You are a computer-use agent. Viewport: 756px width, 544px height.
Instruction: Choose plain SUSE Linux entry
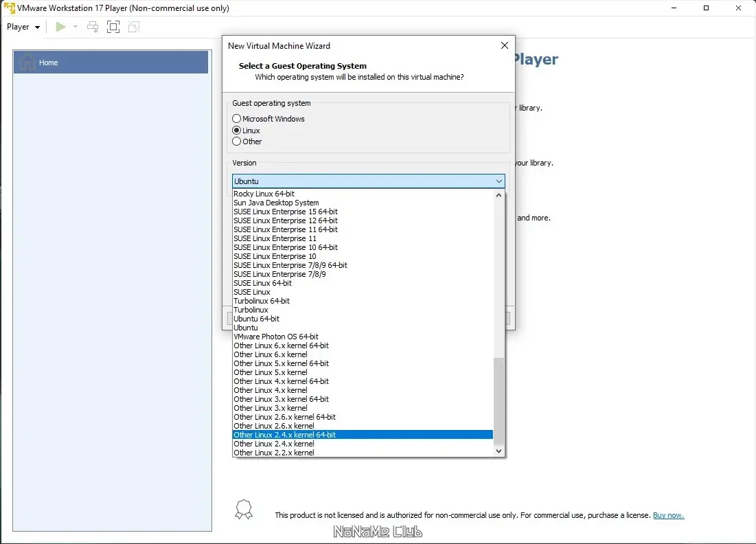pyautogui.click(x=363, y=292)
